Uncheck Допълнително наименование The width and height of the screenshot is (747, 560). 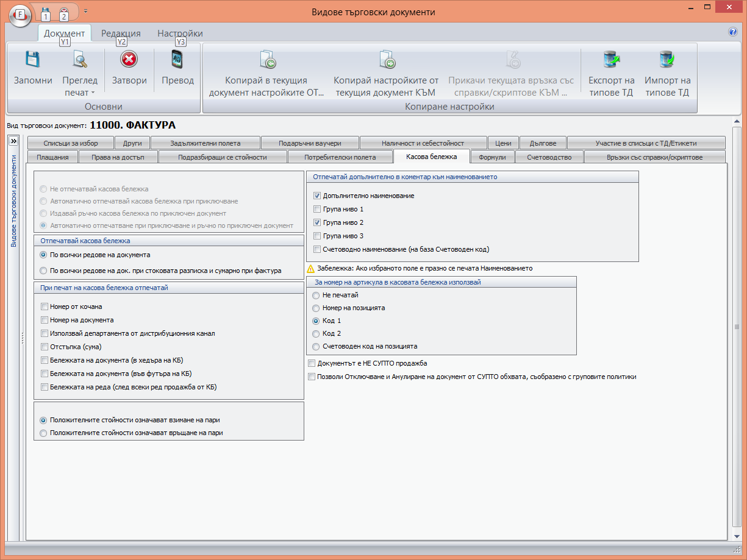tap(317, 196)
